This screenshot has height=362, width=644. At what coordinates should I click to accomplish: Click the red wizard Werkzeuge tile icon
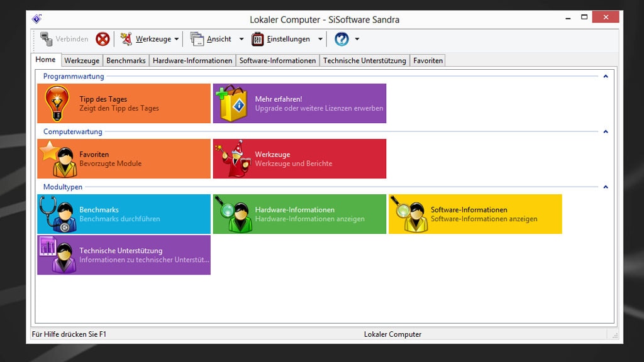pos(233,159)
